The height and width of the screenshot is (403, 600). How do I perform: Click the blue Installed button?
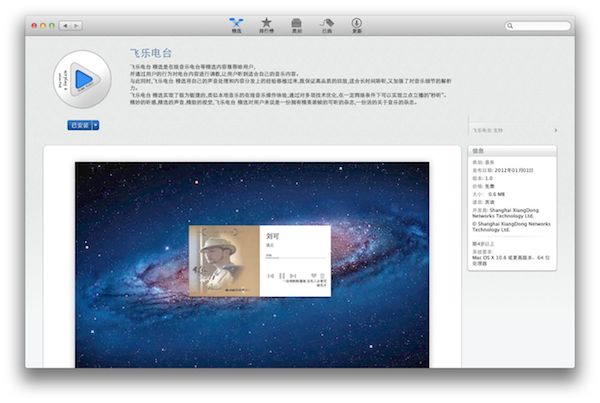(x=80, y=125)
